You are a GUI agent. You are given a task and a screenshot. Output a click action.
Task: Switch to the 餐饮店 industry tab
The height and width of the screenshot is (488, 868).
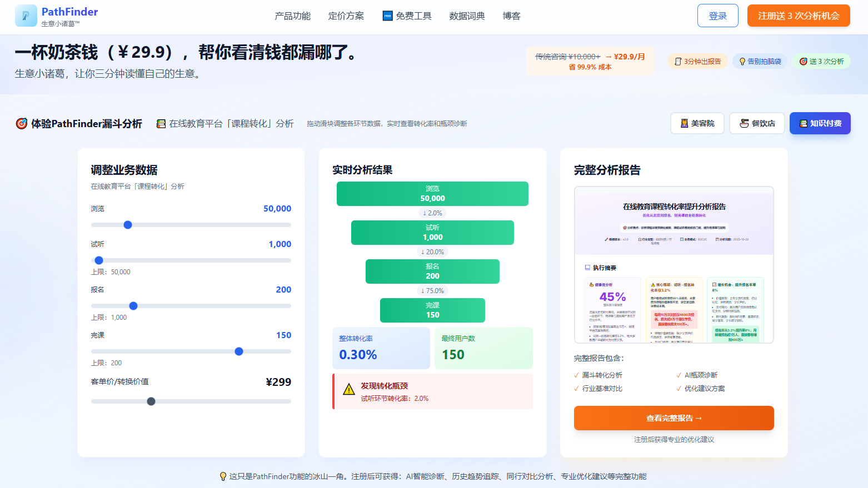757,123
